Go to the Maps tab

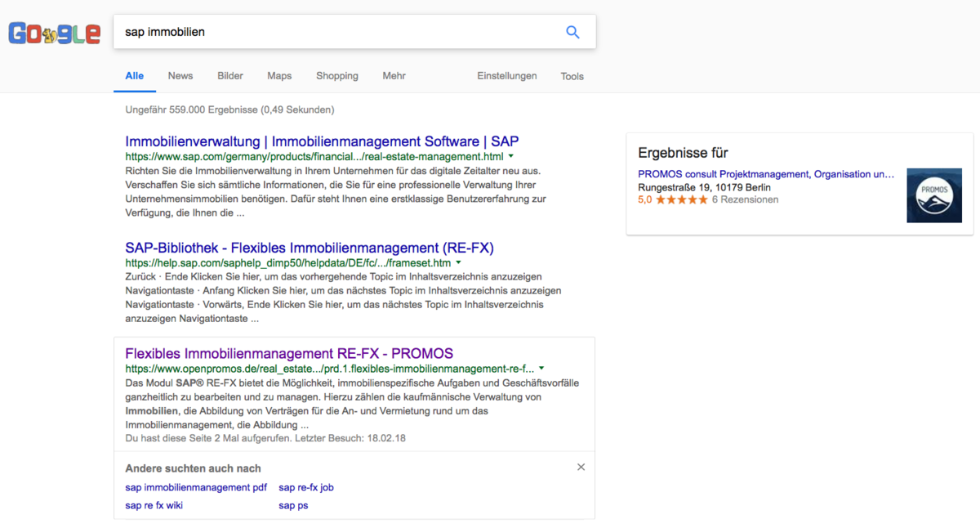point(279,76)
